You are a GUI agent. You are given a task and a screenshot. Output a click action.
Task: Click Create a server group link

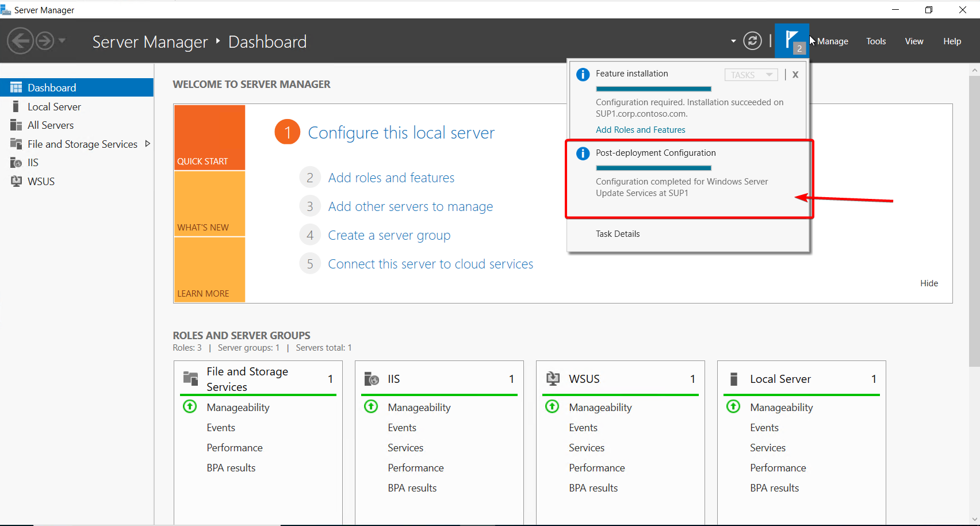[389, 235]
